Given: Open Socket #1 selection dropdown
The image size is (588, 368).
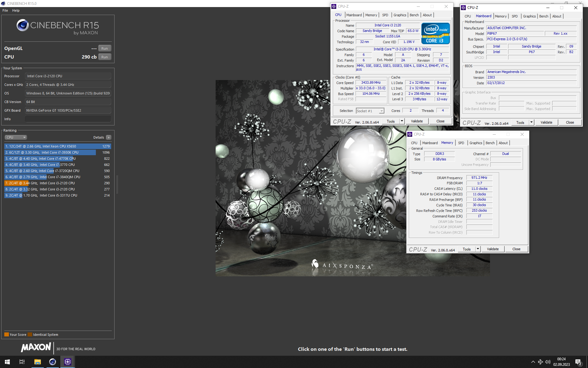Looking at the screenshot, I should 370,111.
